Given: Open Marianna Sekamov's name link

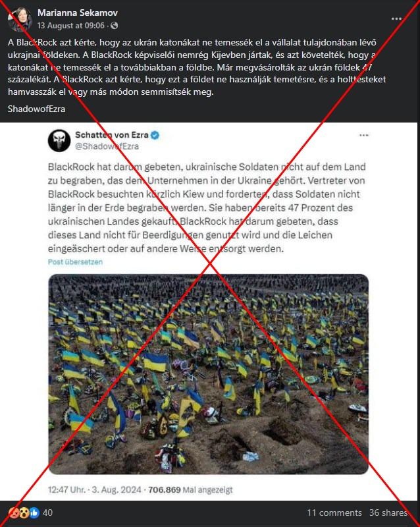Looking at the screenshot, I should click(78, 13).
